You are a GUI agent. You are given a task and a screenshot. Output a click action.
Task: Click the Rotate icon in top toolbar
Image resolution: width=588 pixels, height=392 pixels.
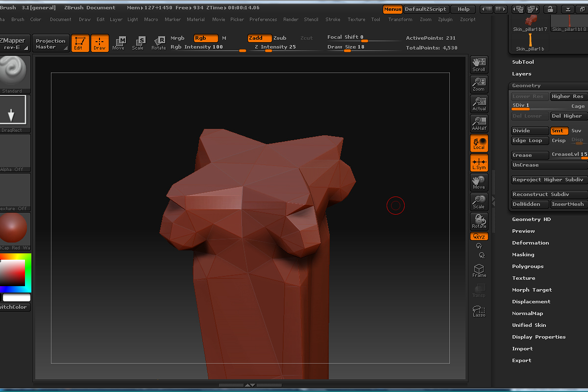158,43
